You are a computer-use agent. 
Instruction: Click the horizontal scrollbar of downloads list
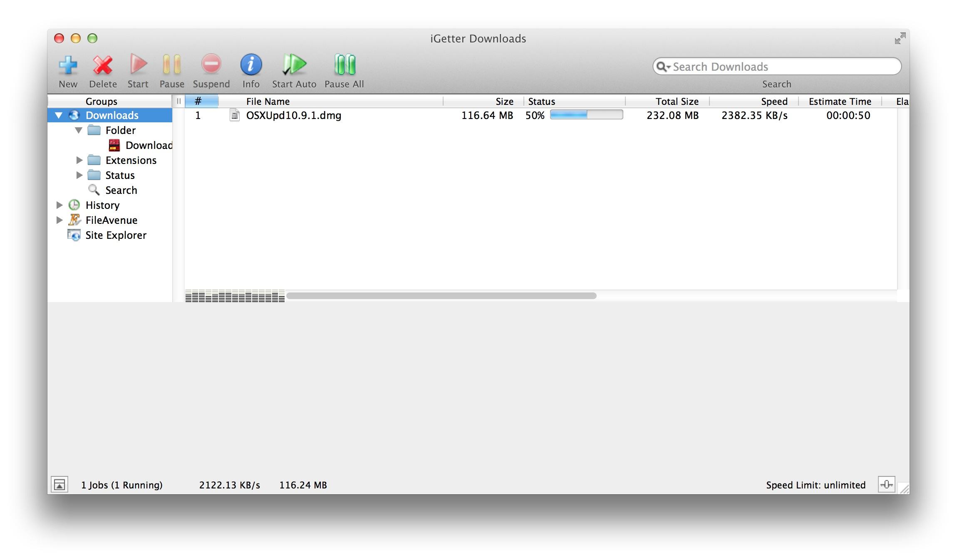pos(441,296)
